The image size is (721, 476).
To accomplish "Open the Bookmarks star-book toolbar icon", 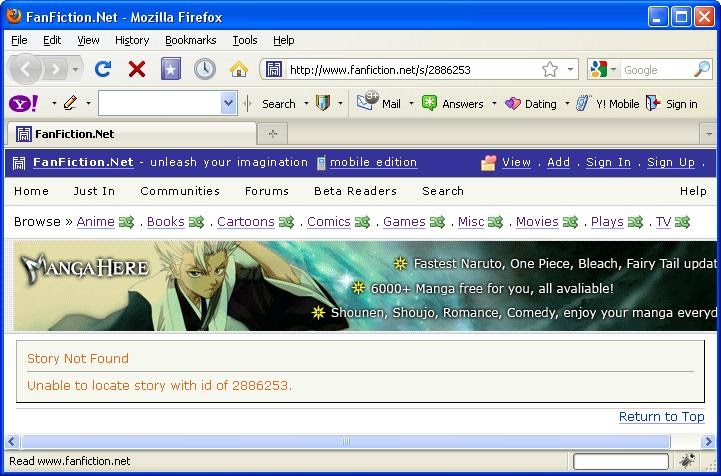I will tap(171, 69).
